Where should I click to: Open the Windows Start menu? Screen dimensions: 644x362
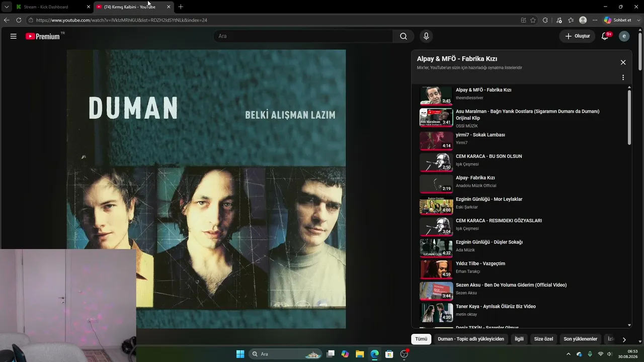pyautogui.click(x=240, y=354)
